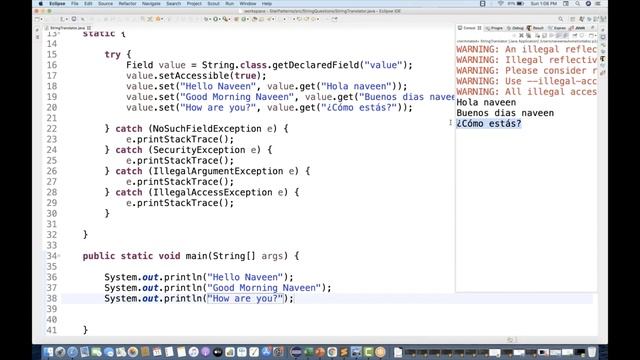Open the Window menu
This screenshot has width=640, height=360.
pos(248,4)
